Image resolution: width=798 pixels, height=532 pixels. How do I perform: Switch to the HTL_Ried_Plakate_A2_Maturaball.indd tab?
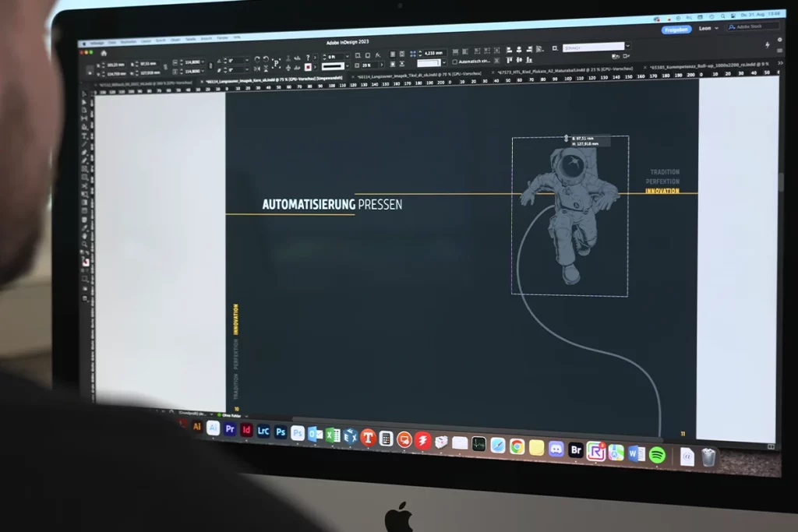pyautogui.click(x=566, y=70)
